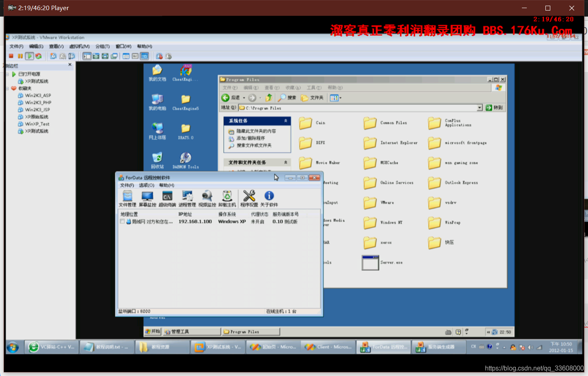Start 视频监控 webcam monitor in ForData
This screenshot has height=376, width=588.
[207, 199]
